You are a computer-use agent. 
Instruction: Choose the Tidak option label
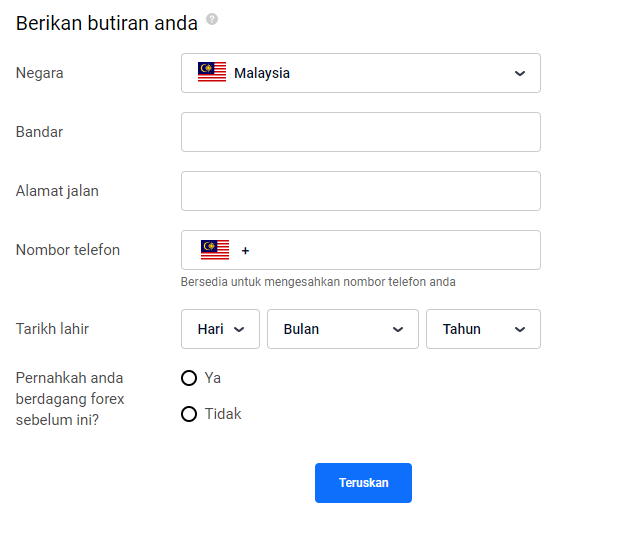223,414
